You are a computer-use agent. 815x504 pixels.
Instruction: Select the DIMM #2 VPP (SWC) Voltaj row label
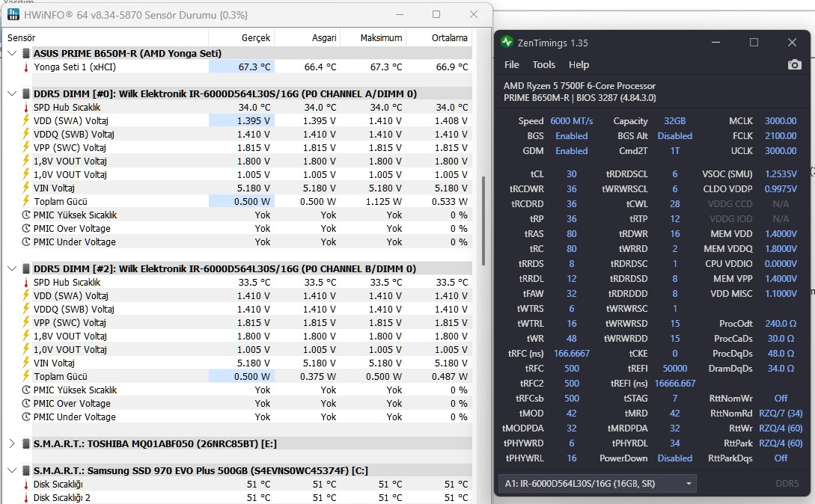point(70,322)
